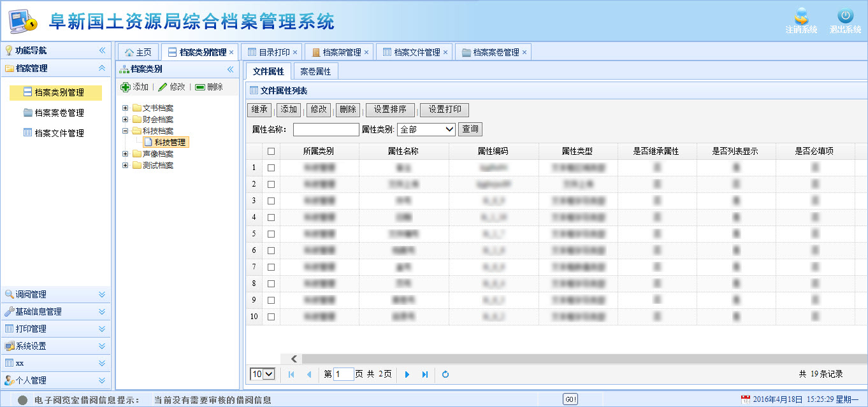Image resolution: width=868 pixels, height=407 pixels.
Task: Click the 删除 minus icon in 档案类别
Action: point(200,87)
